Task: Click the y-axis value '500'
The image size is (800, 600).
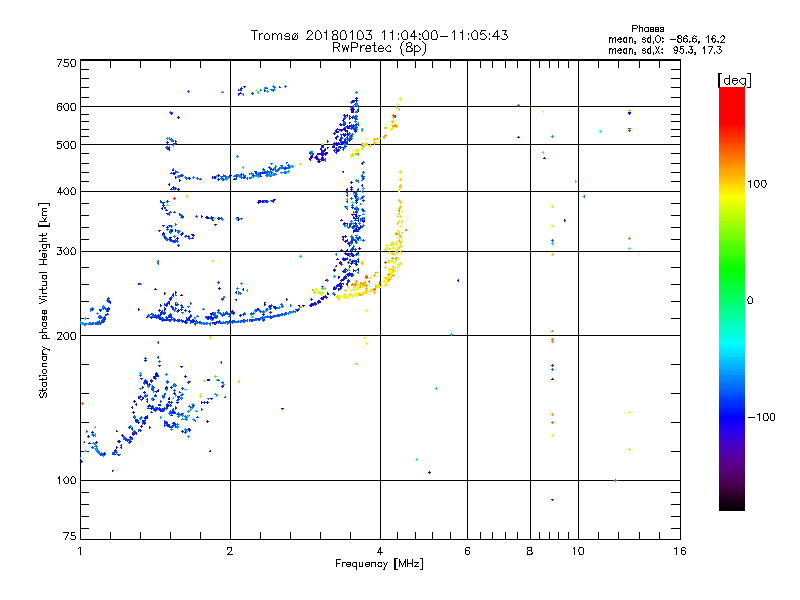Action: 66,145
